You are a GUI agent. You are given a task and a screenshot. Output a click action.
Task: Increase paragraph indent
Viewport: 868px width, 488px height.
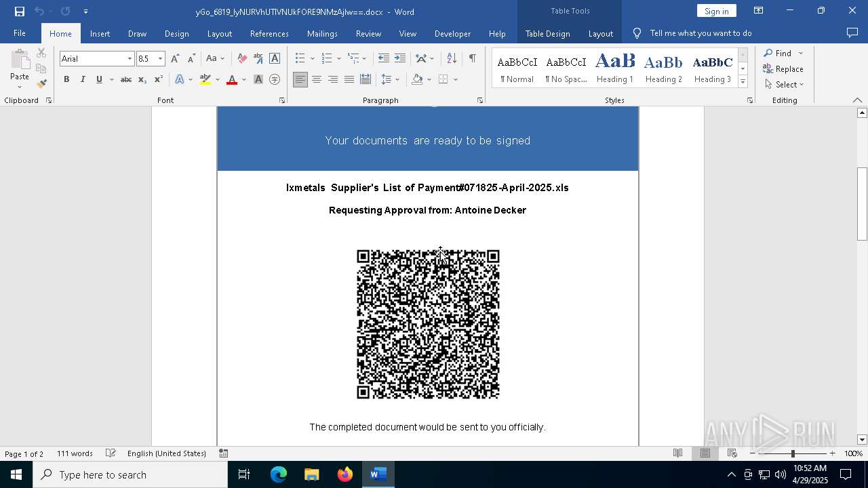(x=400, y=59)
